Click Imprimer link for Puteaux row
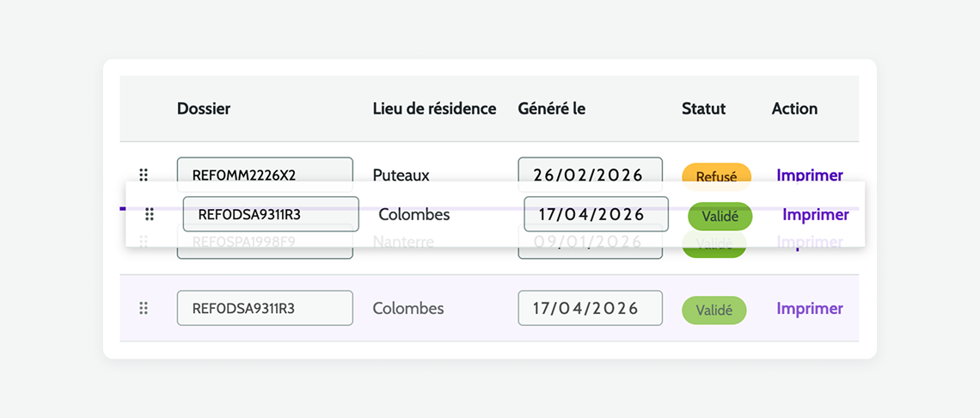980x418 pixels. point(810,175)
